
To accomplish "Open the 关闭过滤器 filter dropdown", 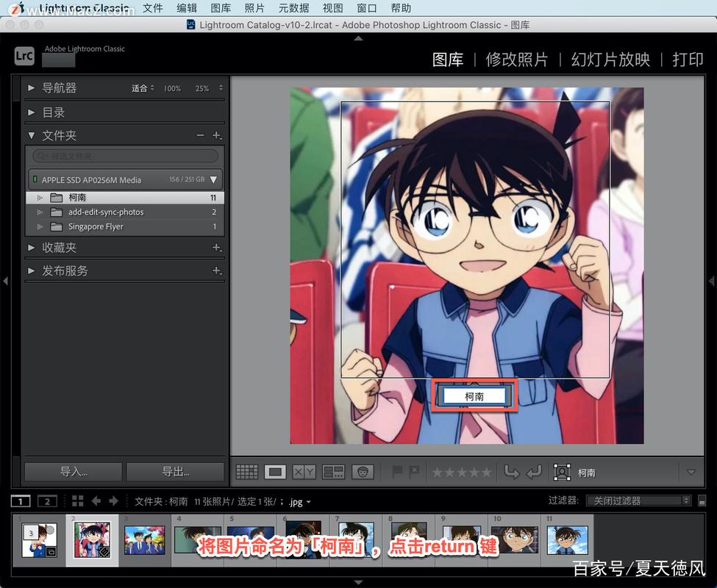I will click(x=638, y=501).
